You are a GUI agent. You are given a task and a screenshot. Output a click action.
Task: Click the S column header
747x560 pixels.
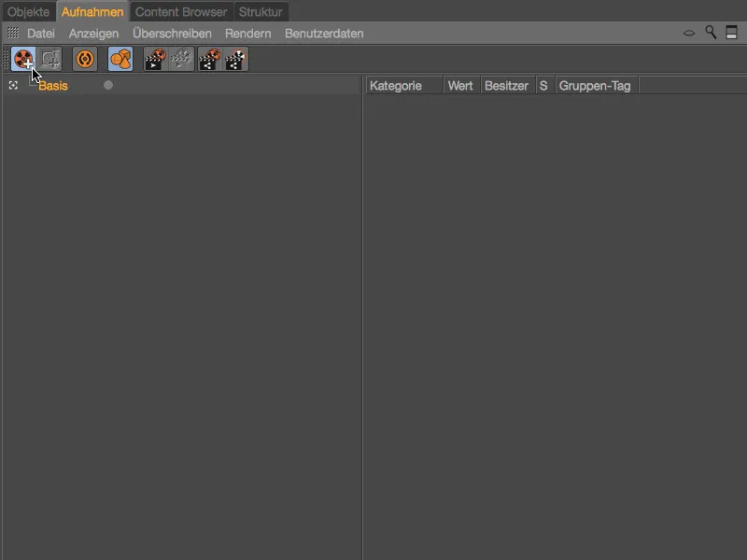544,86
